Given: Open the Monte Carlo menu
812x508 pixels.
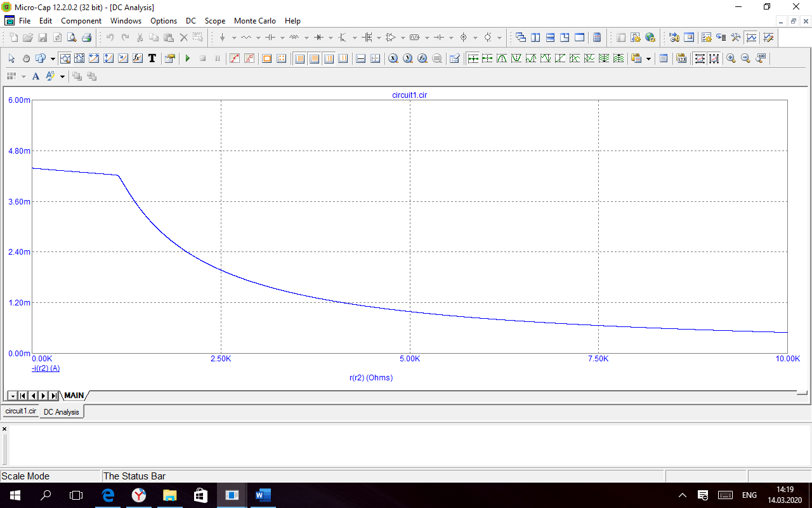Looking at the screenshot, I should [x=254, y=21].
